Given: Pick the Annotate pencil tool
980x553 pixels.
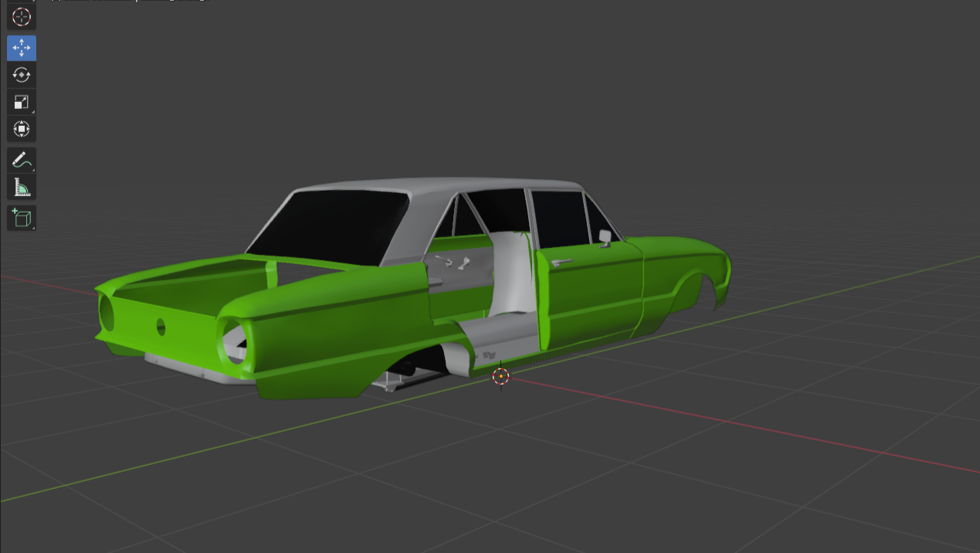Looking at the screenshot, I should tap(22, 160).
